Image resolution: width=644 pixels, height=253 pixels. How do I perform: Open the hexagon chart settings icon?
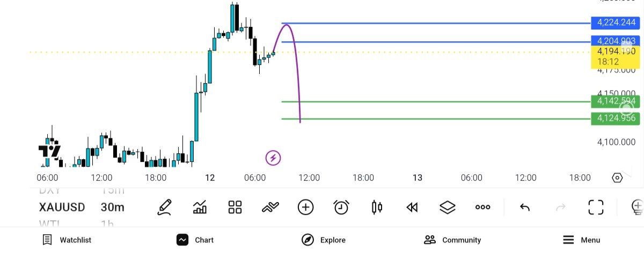coord(617,178)
